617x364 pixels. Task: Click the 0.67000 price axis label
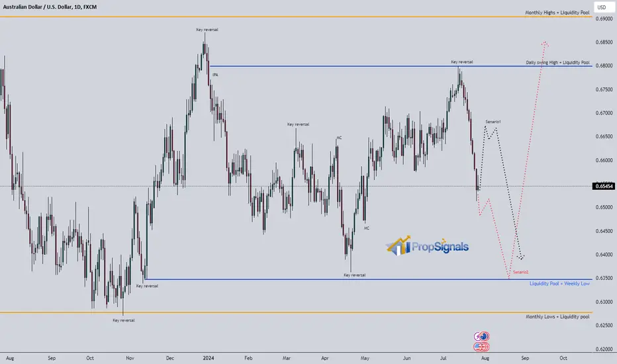(604, 113)
